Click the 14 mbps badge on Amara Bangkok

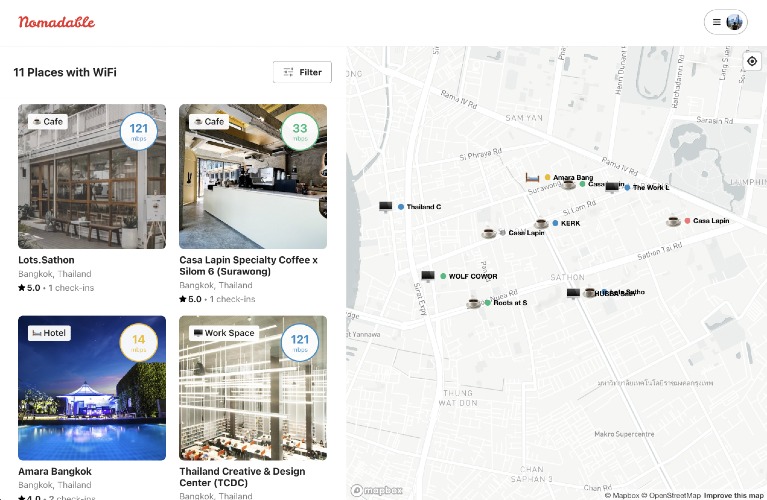(138, 342)
